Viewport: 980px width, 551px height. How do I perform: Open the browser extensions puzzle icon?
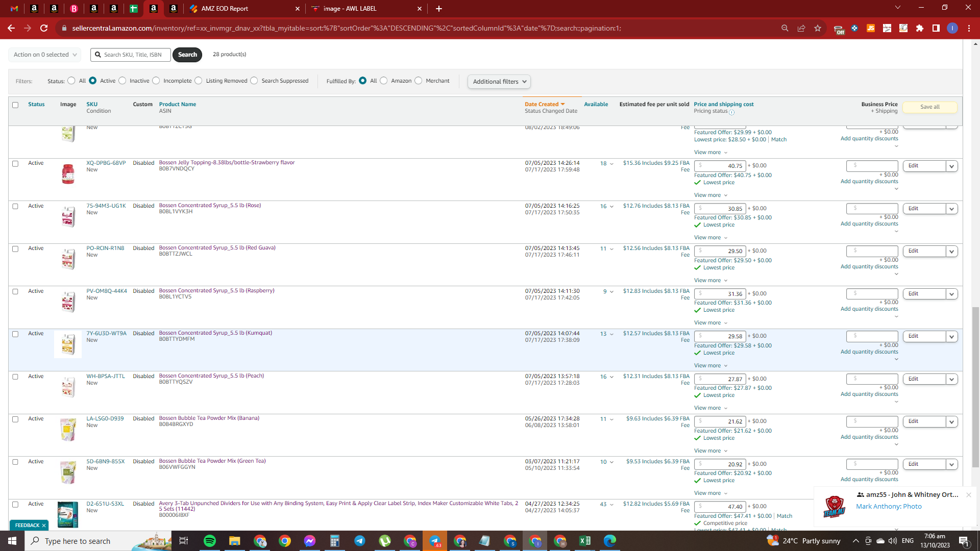click(920, 28)
